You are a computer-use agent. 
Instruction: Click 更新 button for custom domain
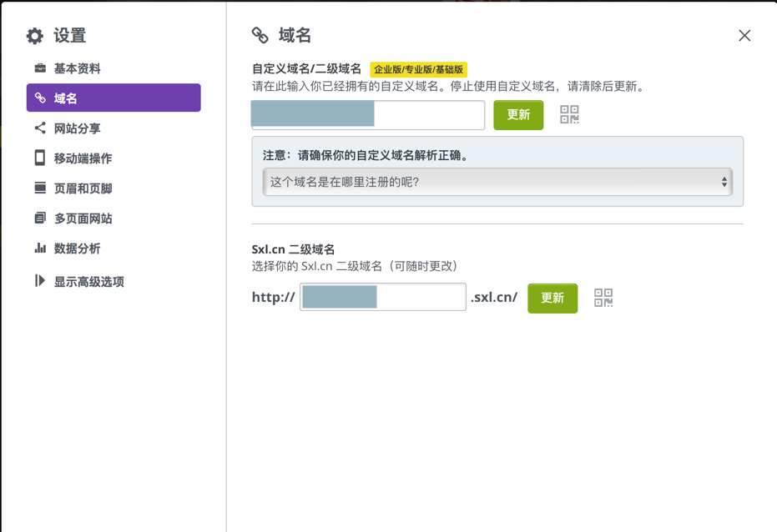(x=518, y=115)
